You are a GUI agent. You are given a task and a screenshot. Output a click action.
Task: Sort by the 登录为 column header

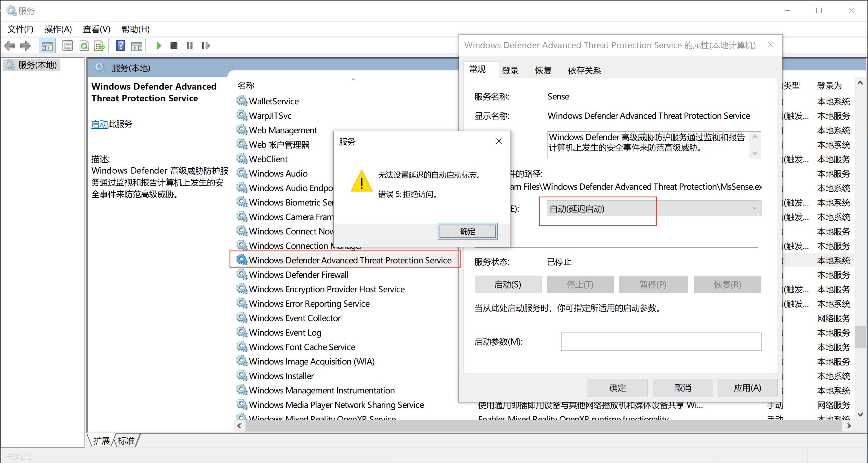coord(829,86)
